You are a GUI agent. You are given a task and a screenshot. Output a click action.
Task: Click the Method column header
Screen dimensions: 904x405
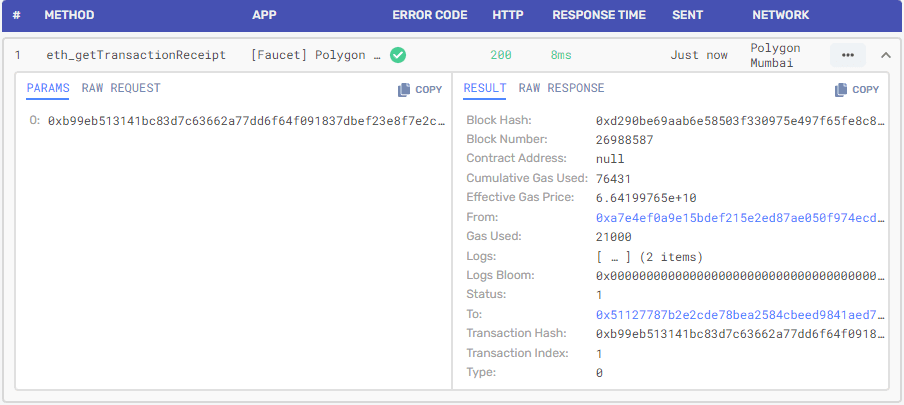pos(71,15)
